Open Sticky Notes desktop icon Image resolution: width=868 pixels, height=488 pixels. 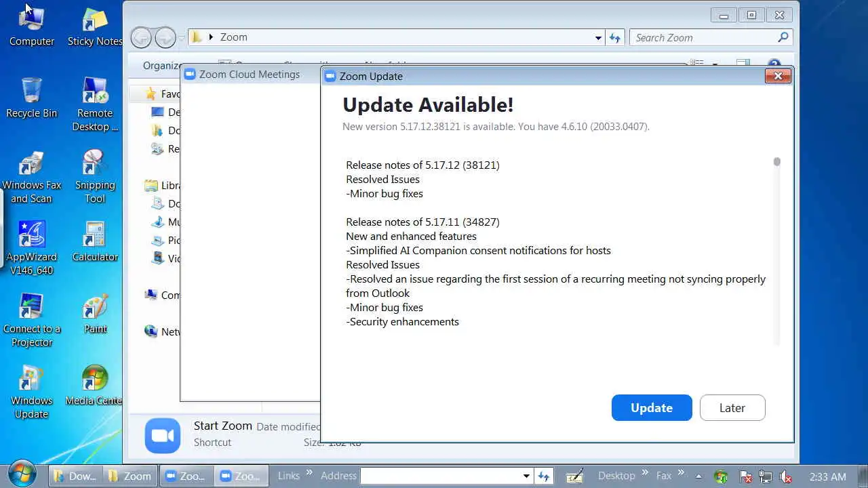pyautogui.click(x=95, y=26)
